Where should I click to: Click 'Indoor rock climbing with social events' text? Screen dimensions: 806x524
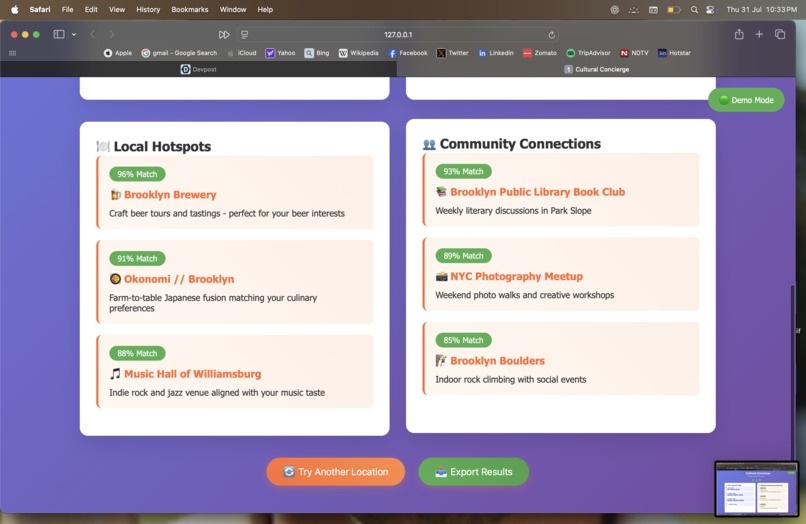(x=510, y=379)
